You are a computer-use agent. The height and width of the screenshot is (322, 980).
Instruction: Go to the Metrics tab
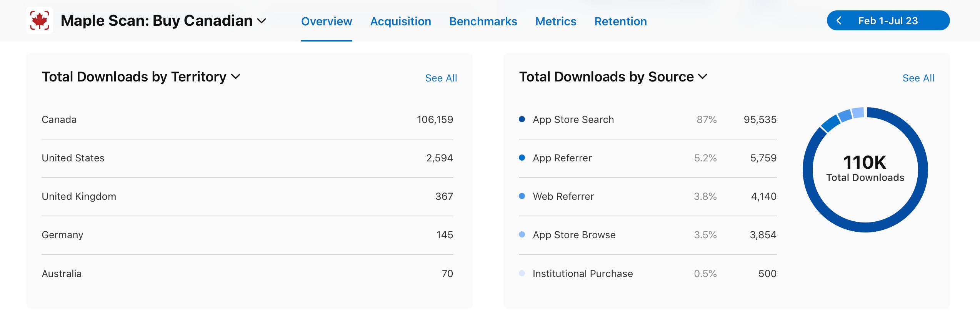pos(556,22)
